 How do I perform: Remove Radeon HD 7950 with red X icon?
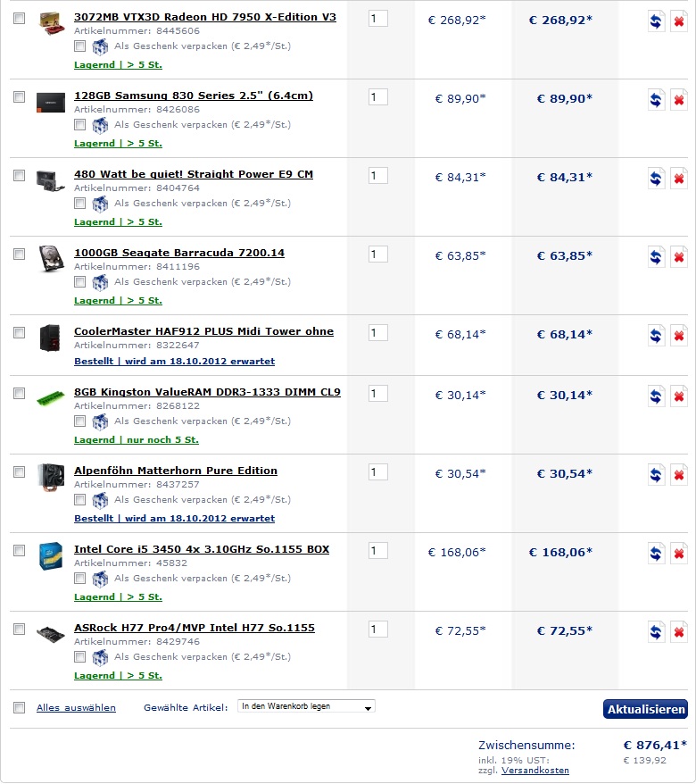[678, 21]
